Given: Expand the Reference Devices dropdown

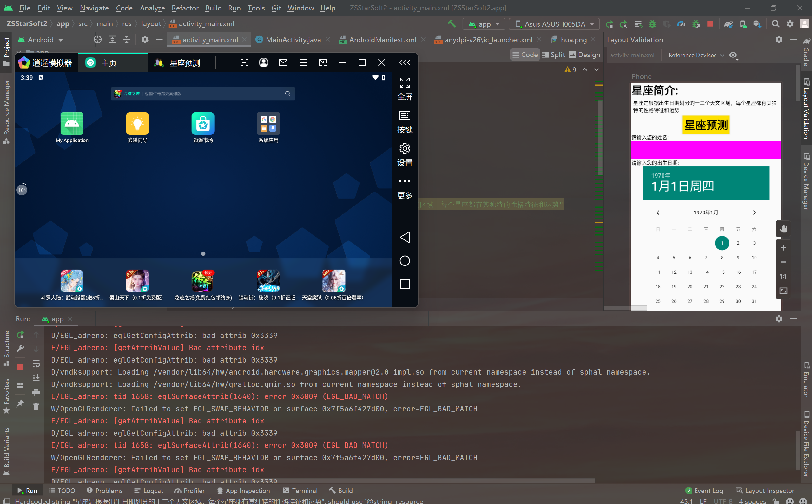Looking at the screenshot, I should [696, 55].
